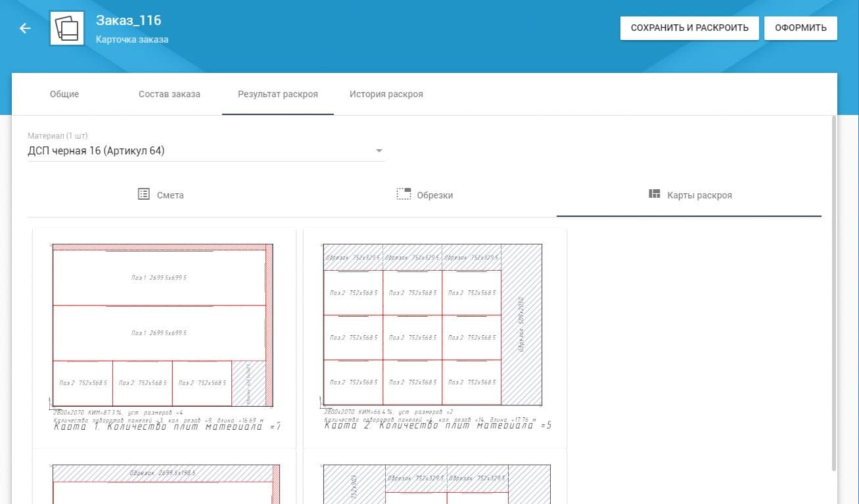Click the Материал (1 шт) label
Screen dimensions: 859x504
(58, 136)
